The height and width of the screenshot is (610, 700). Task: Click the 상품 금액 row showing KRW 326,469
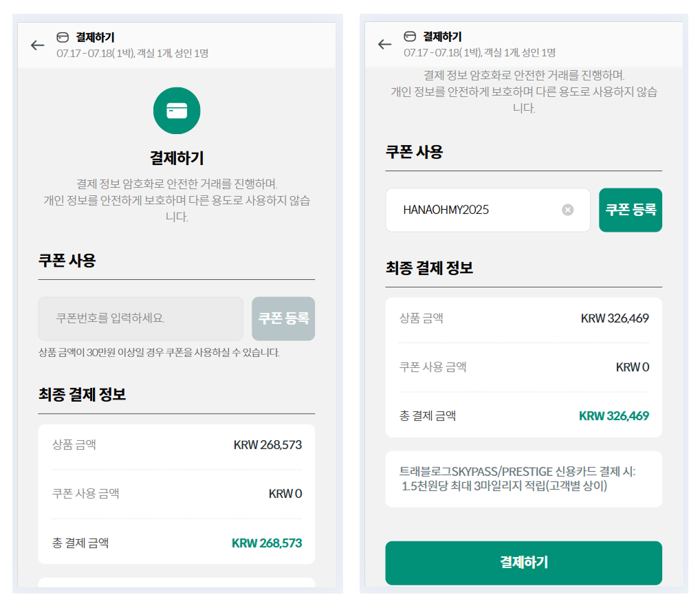(x=523, y=318)
